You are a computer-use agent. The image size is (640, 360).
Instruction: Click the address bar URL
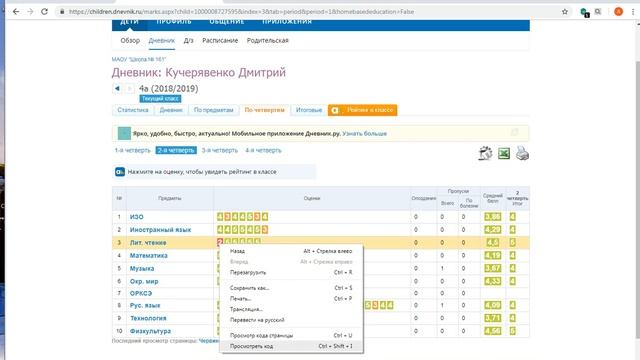(241, 12)
